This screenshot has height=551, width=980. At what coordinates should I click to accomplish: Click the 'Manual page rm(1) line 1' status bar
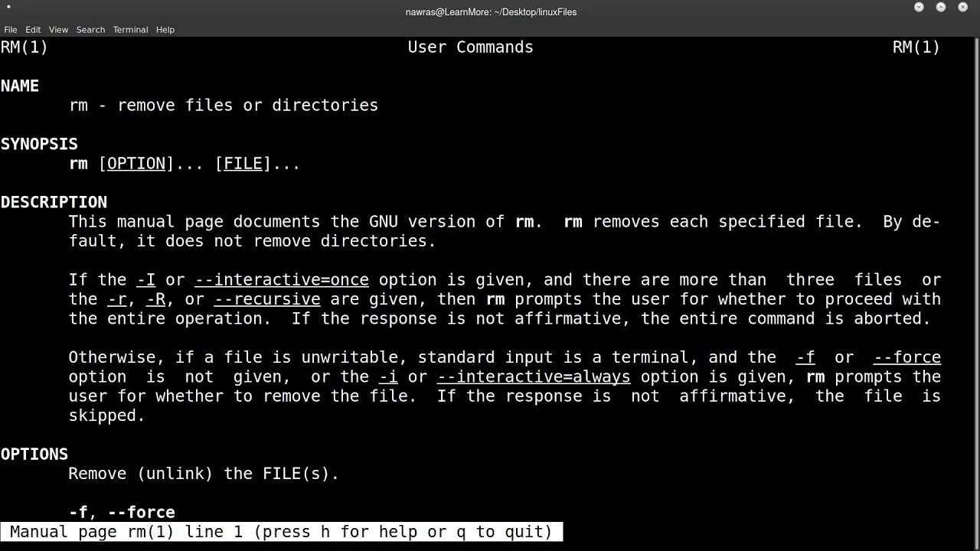[281, 532]
